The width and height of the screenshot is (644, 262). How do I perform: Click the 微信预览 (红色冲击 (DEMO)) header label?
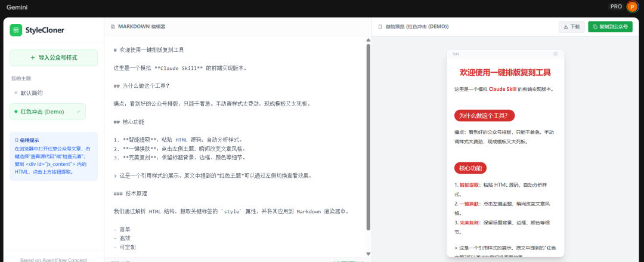(417, 27)
